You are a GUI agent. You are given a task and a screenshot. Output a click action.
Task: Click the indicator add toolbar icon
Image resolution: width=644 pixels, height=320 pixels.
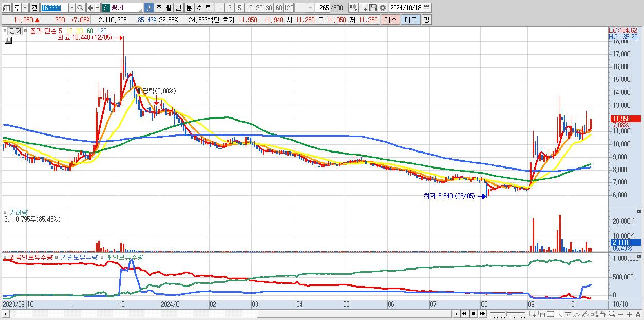(x=353, y=8)
